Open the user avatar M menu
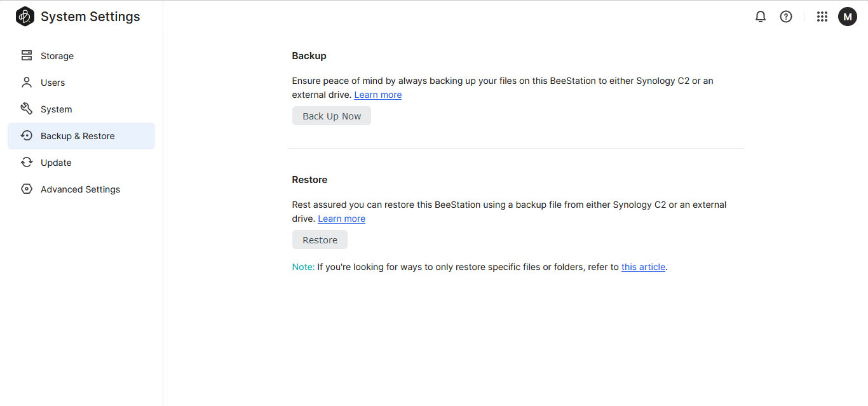 [x=847, y=17]
